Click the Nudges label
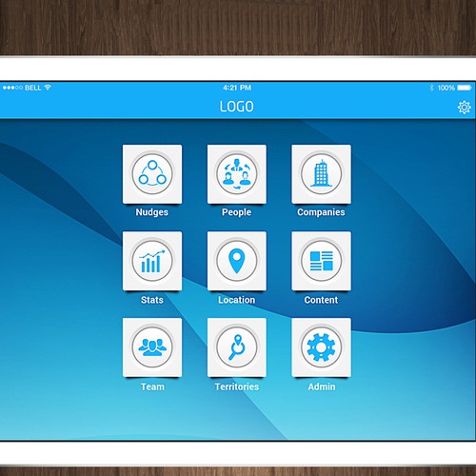The height and width of the screenshot is (476, 476). click(x=152, y=212)
